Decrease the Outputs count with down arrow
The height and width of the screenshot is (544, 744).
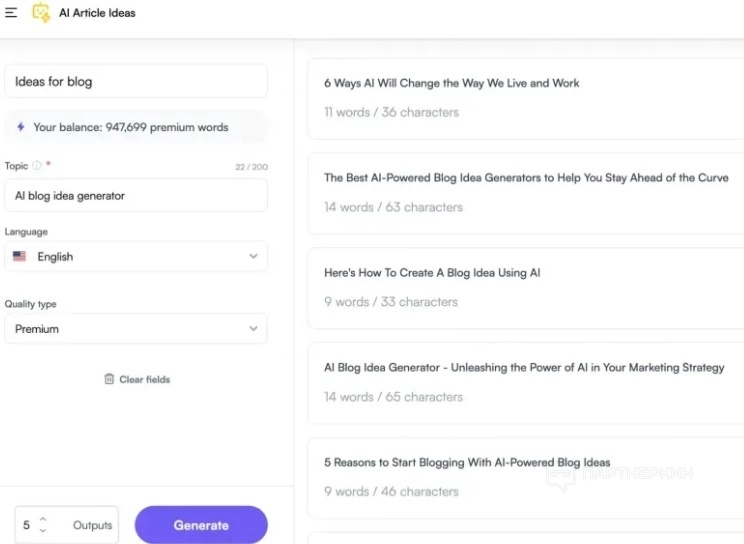[x=43, y=530]
